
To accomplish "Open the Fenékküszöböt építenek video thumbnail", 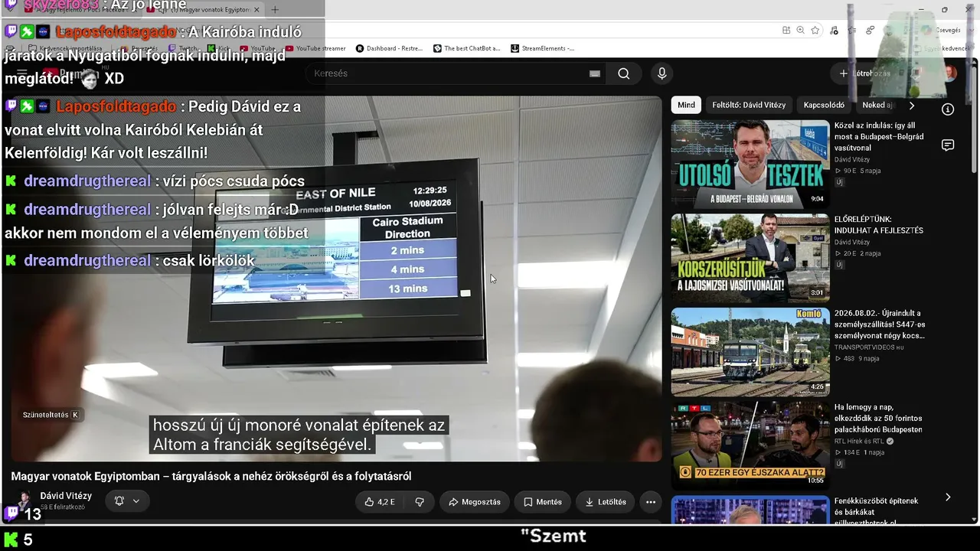I will click(750, 510).
